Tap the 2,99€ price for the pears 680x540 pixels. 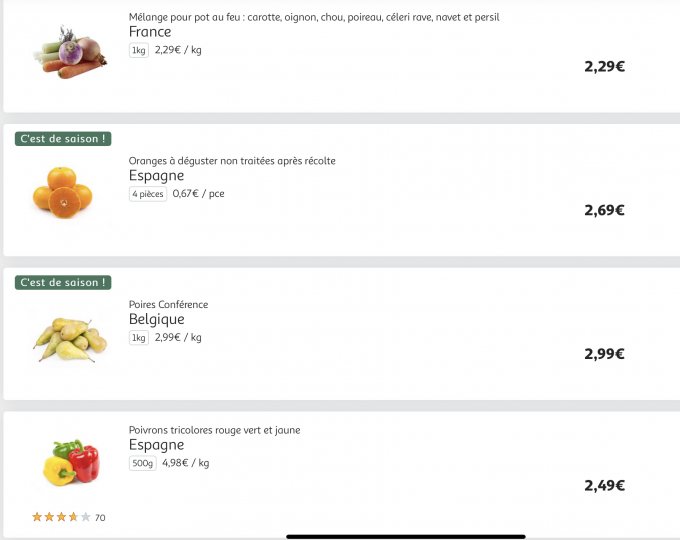point(604,354)
